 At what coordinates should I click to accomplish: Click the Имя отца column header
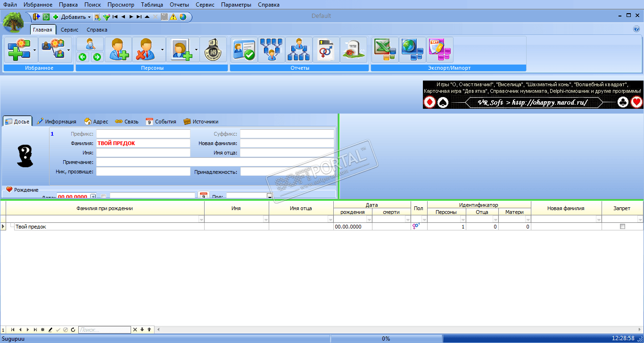[x=301, y=208]
